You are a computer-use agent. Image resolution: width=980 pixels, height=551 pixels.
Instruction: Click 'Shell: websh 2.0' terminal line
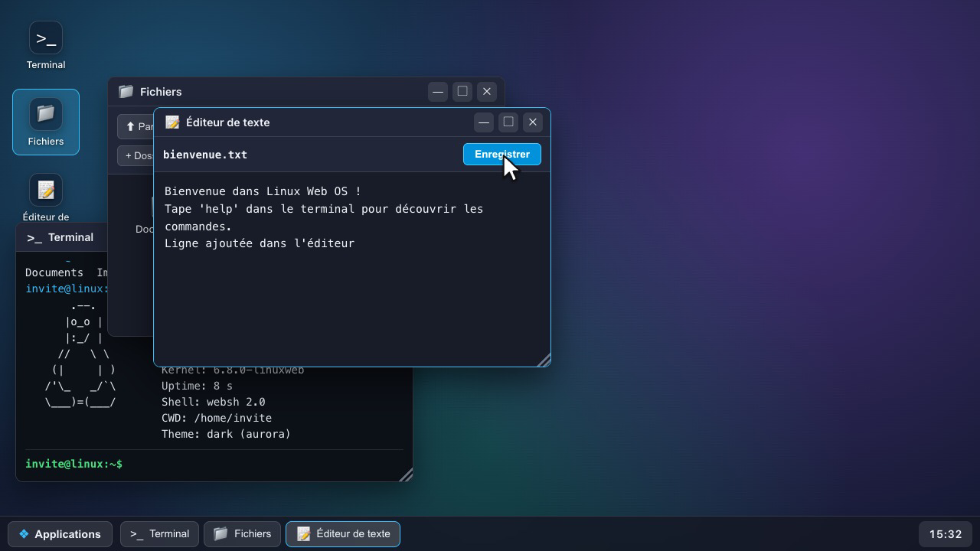[x=213, y=402]
